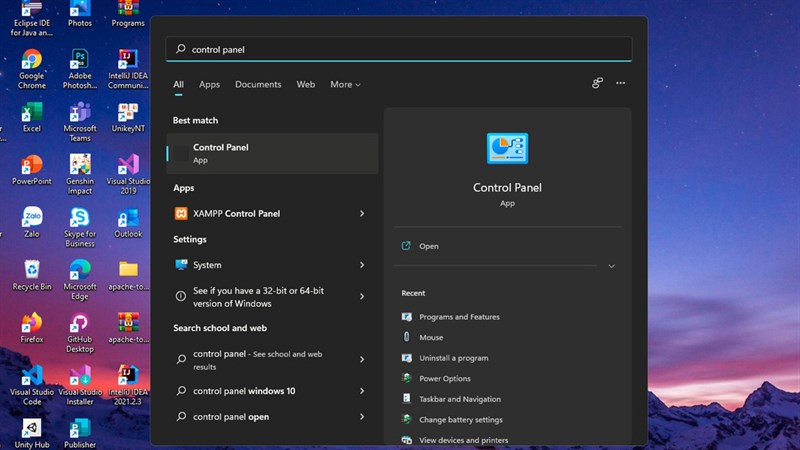Expand the More filter dropdown
This screenshot has width=800, height=450.
coord(345,85)
